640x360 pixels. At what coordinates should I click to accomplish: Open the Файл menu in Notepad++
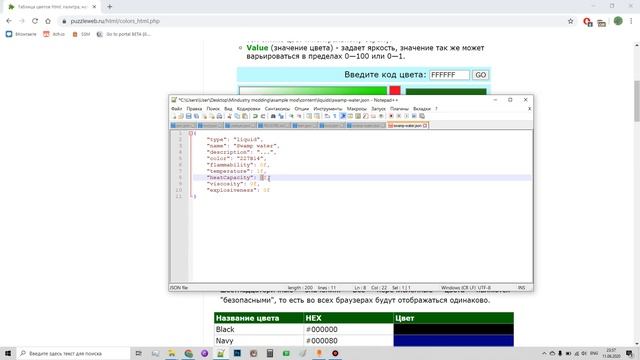point(176,109)
